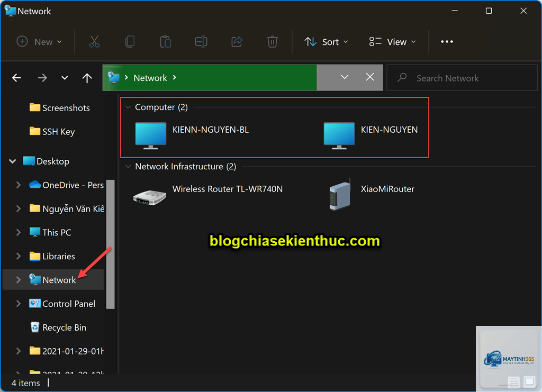This screenshot has height=392, width=542.
Task: Open the KIEN-NGUYEN computer icon
Action: pos(339,136)
